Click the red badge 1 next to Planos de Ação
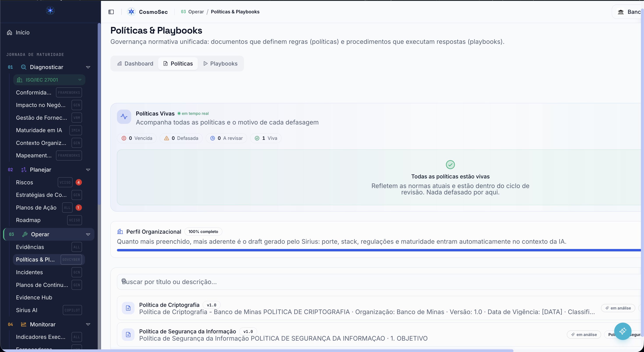 pos(78,208)
